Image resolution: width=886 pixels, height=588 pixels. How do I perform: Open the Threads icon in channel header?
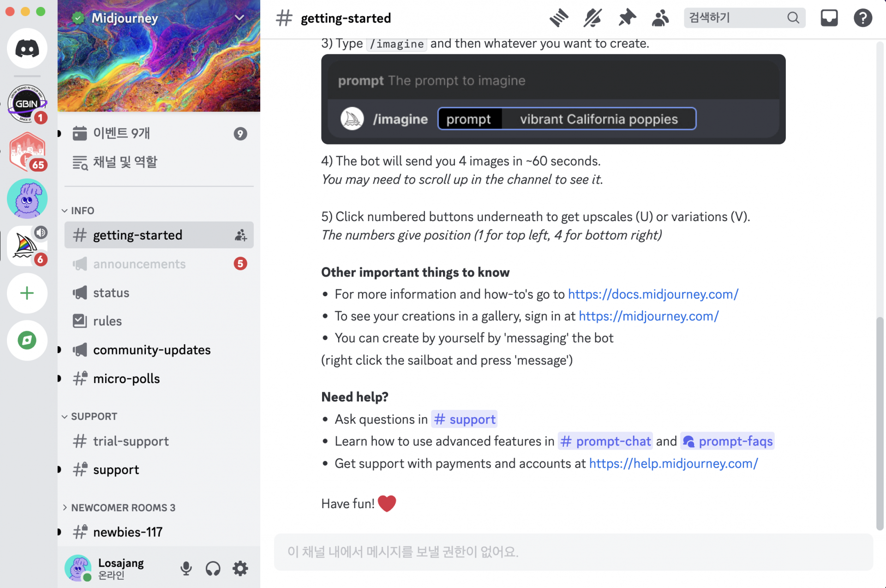click(x=559, y=18)
